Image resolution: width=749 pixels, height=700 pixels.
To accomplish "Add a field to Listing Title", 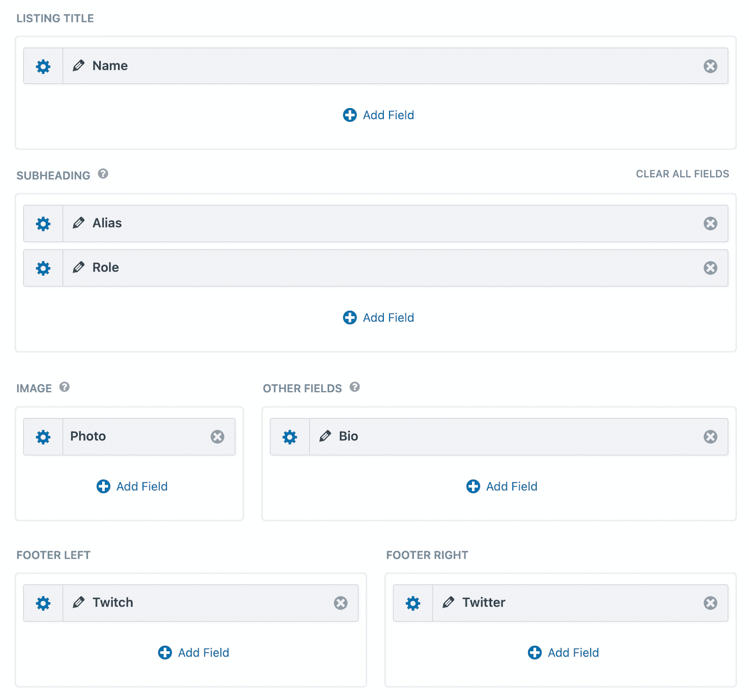I will (x=379, y=115).
